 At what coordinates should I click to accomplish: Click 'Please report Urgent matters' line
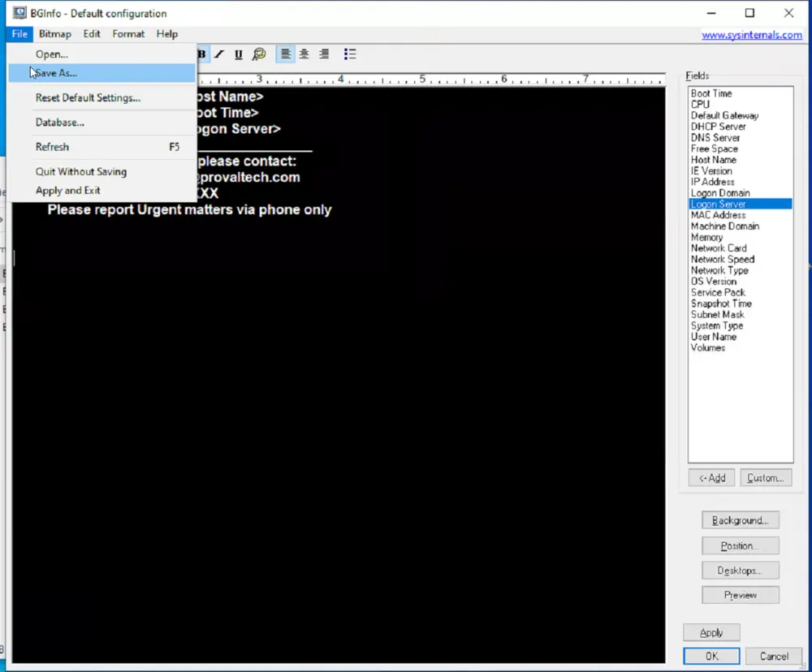(189, 209)
